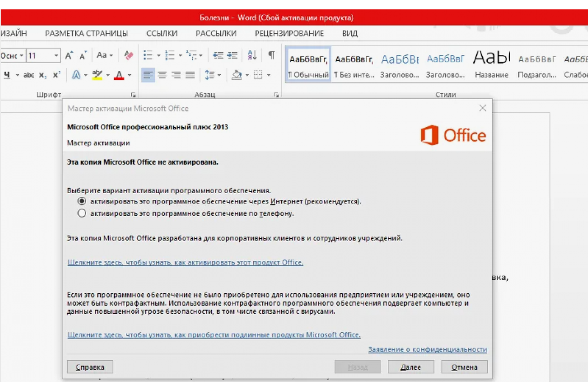Apply shading with paint bucket icon
588x392 pixels.
[237, 74]
